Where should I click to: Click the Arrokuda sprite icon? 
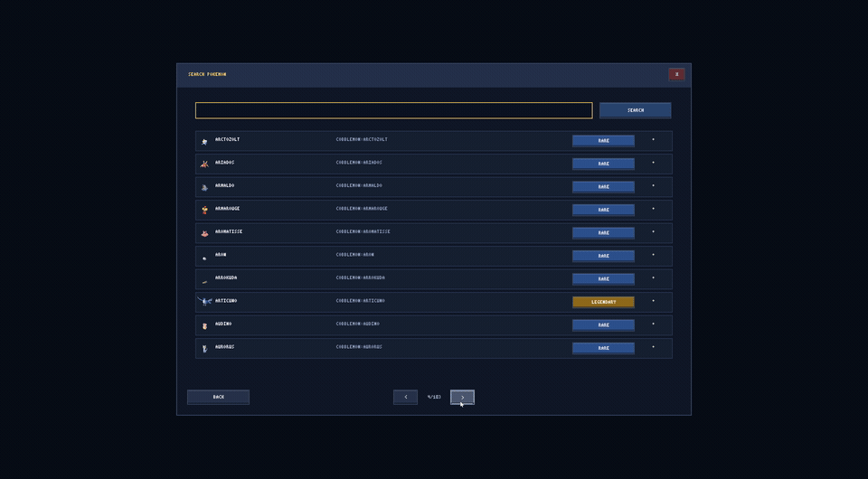[204, 282]
